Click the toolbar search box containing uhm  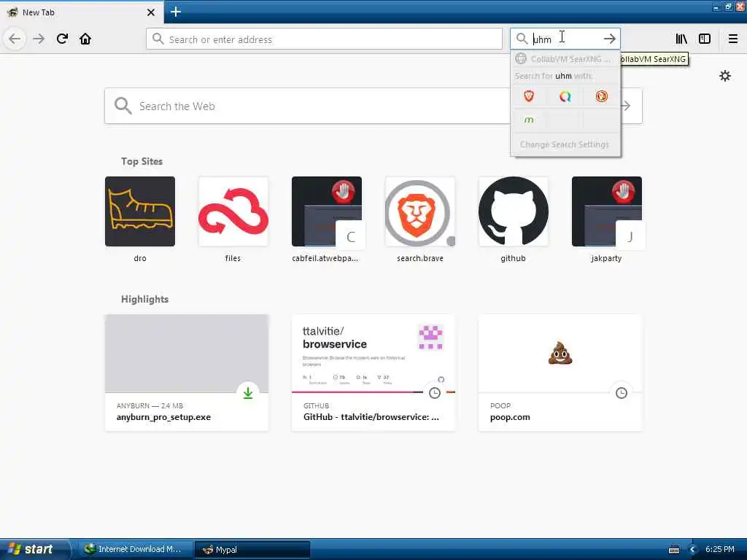[x=565, y=39]
